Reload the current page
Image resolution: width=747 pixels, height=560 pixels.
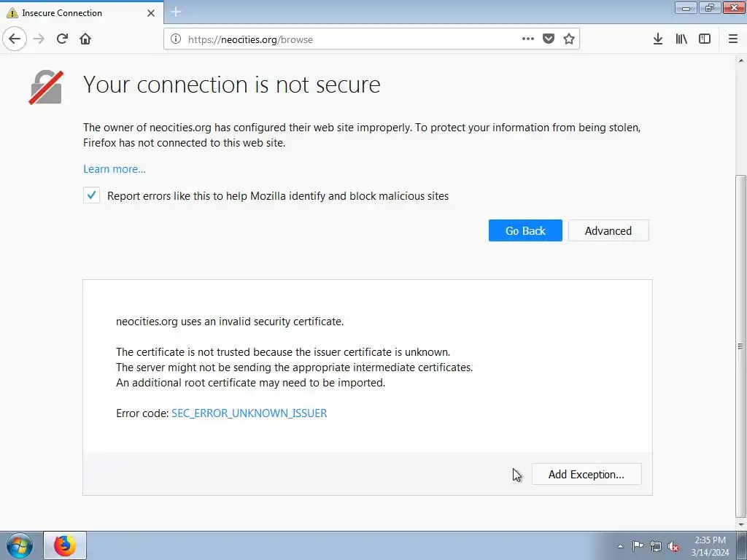[62, 39]
